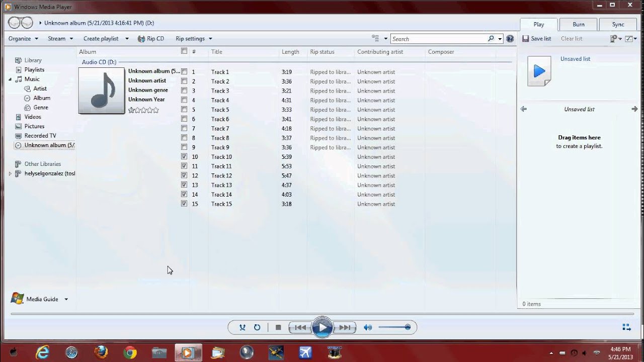Click the Unsaved list link
Screen dimensions: 644x362
pyautogui.click(x=575, y=59)
